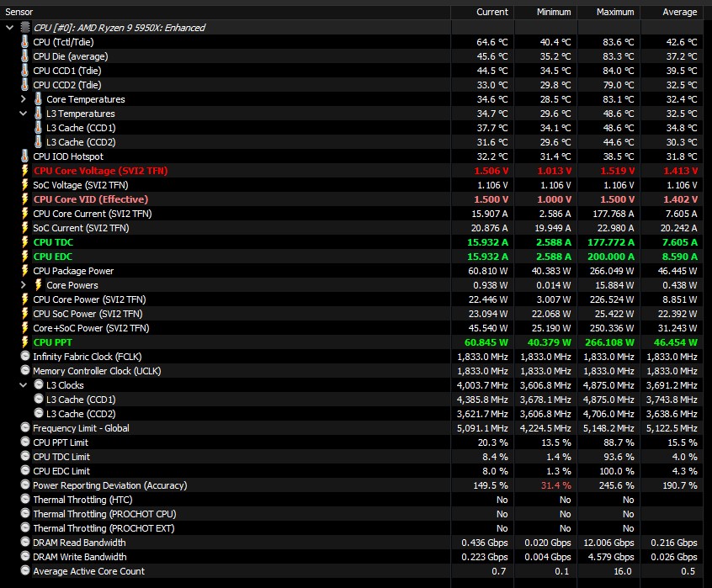This screenshot has width=712, height=588.
Task: Click the red 31.4 % minimum deviation value
Action: (556, 485)
